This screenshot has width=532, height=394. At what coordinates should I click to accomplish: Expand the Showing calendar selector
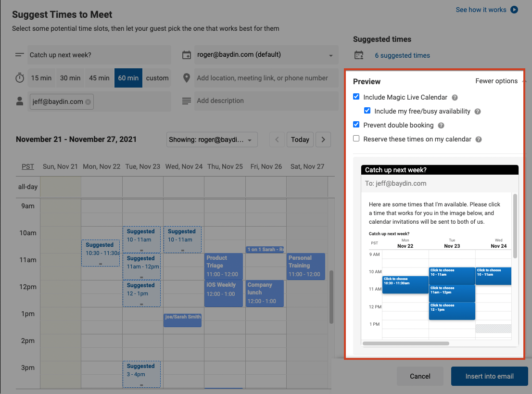coord(212,140)
